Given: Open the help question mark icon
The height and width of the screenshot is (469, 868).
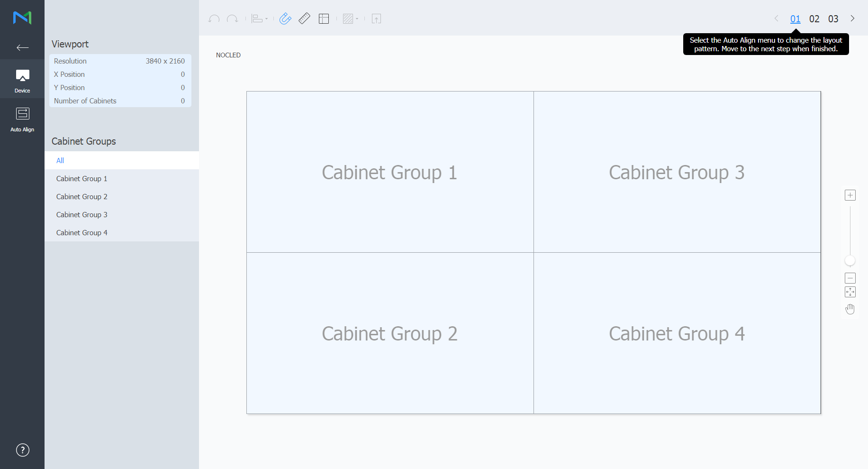Looking at the screenshot, I should (22, 450).
